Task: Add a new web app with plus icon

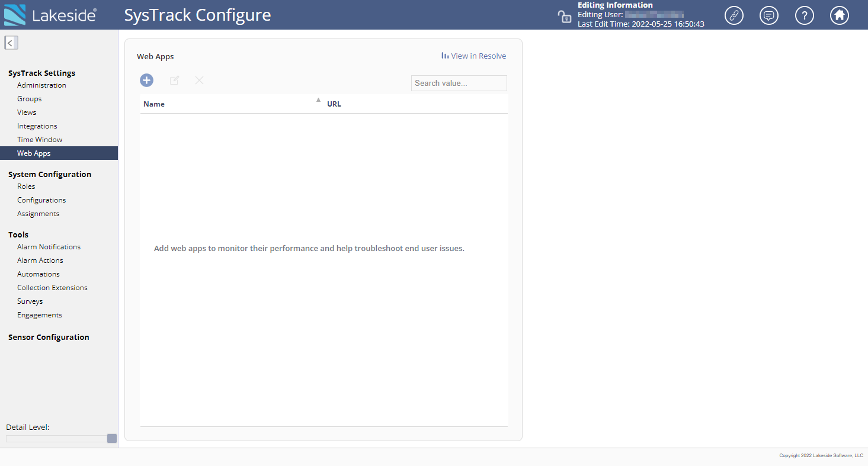Action: (146, 80)
